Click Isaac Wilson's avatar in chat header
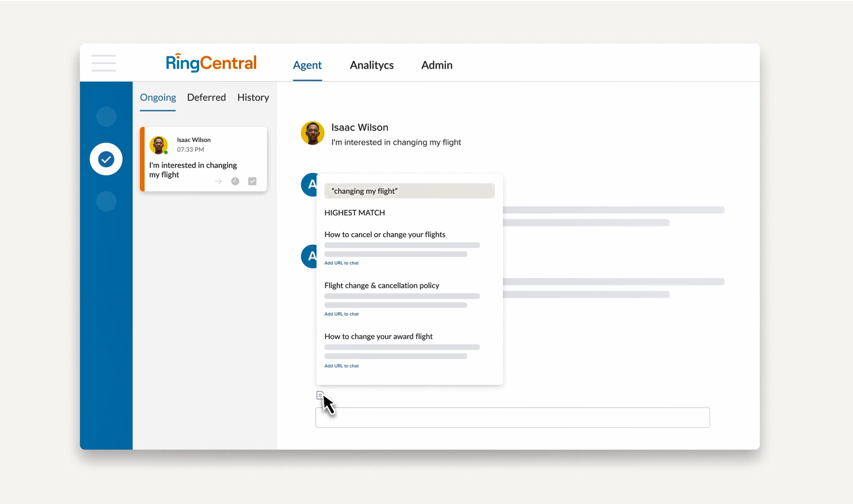This screenshot has height=504, width=853. tap(312, 133)
